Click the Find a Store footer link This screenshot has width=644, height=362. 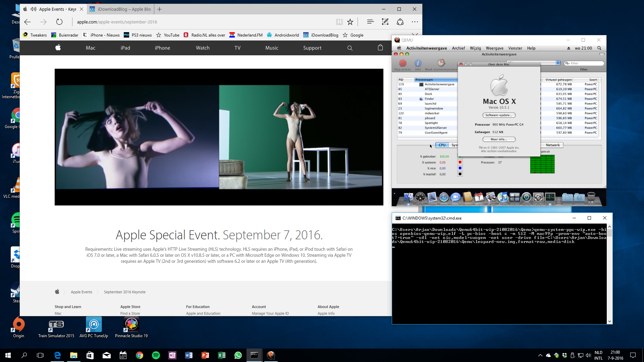pyautogui.click(x=130, y=313)
